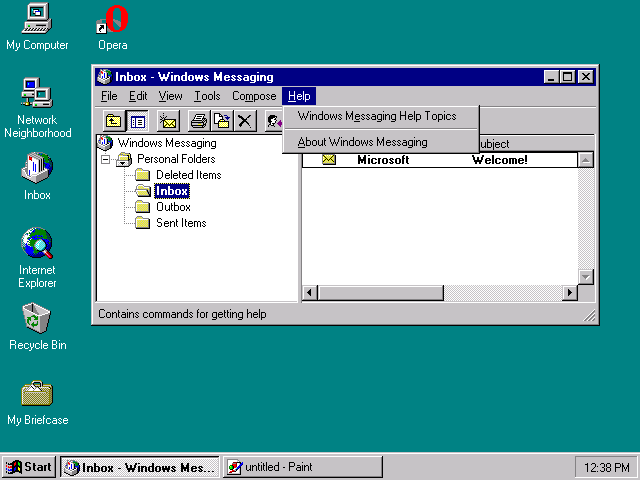Select the Inbox desktop icon

click(37, 176)
